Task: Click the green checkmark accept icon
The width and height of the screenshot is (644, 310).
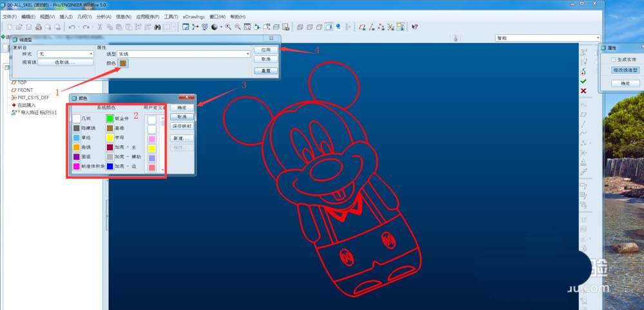Action: 583,81
